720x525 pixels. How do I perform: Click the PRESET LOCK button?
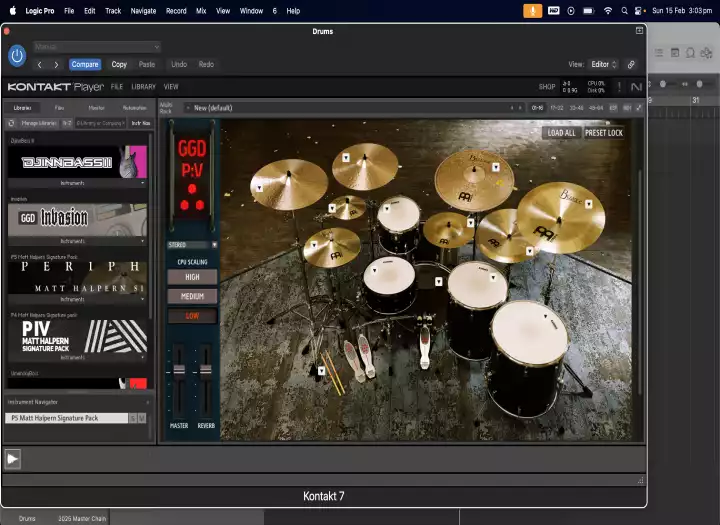point(603,133)
